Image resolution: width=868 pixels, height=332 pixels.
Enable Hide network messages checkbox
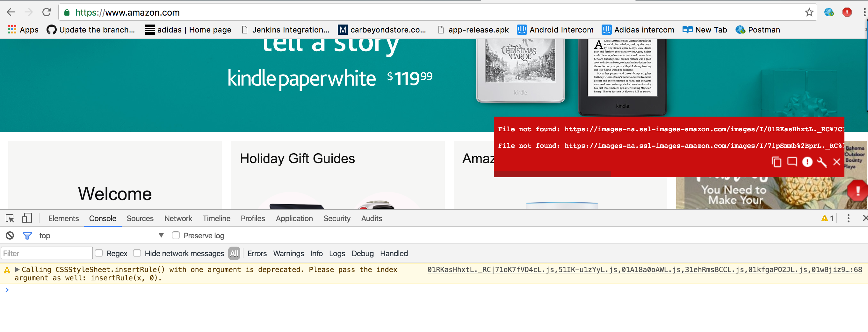click(x=137, y=253)
